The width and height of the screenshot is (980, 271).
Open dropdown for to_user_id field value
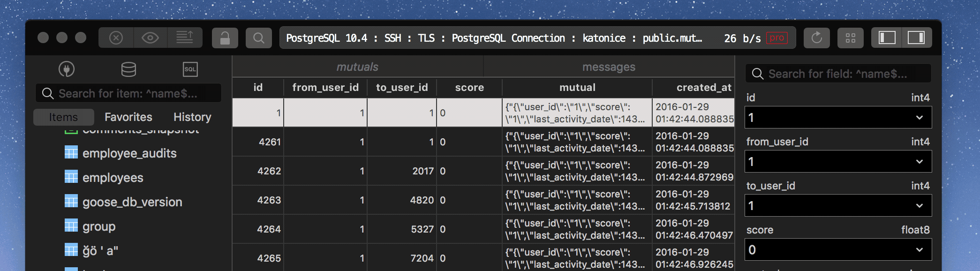pos(919,206)
